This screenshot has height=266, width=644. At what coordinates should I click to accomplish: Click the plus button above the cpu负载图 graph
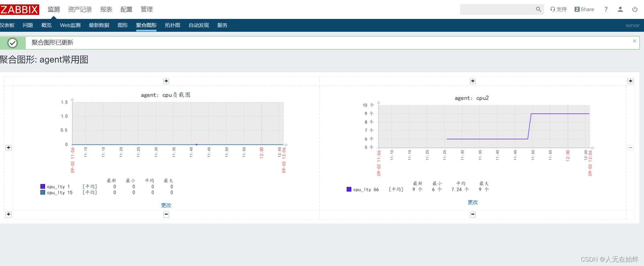[166, 81]
